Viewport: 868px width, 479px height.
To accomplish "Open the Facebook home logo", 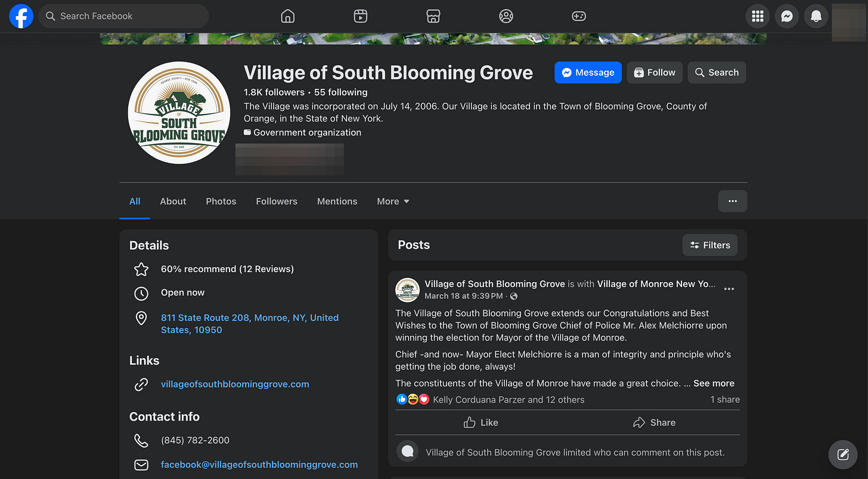I will click(21, 16).
